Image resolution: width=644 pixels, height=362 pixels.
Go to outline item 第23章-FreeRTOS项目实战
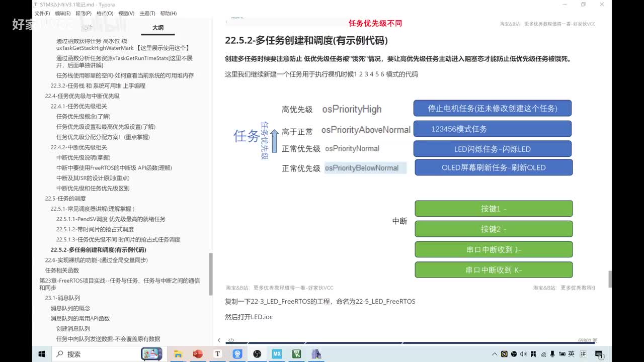click(x=119, y=284)
